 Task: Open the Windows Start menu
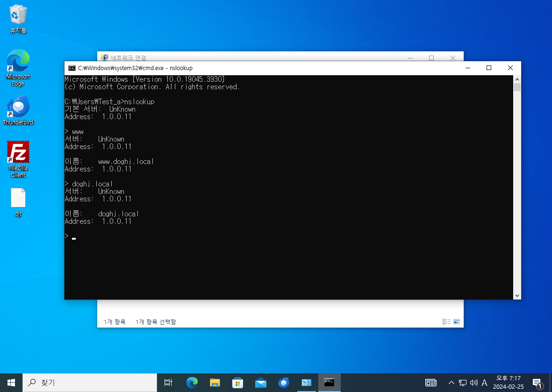pos(11,383)
